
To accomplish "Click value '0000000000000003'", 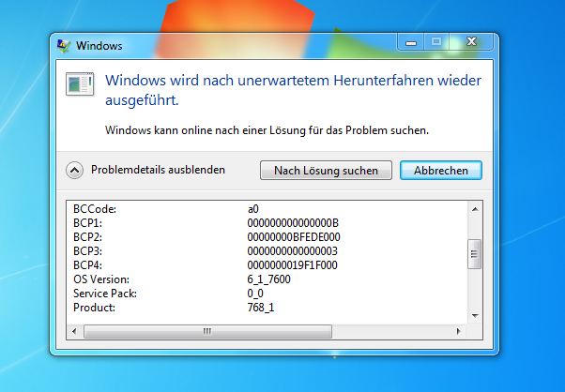I will coord(293,251).
